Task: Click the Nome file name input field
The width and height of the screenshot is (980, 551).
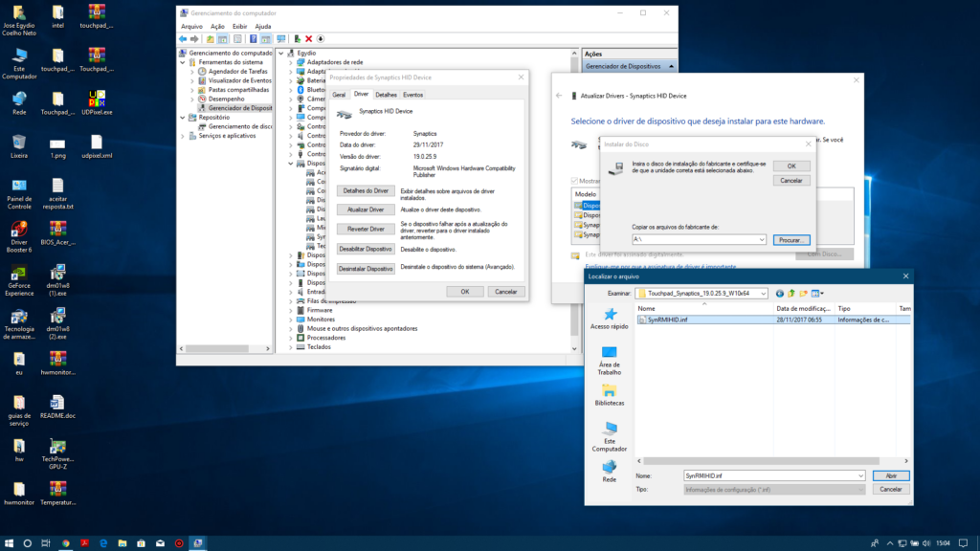Action: pyautogui.click(x=770, y=475)
